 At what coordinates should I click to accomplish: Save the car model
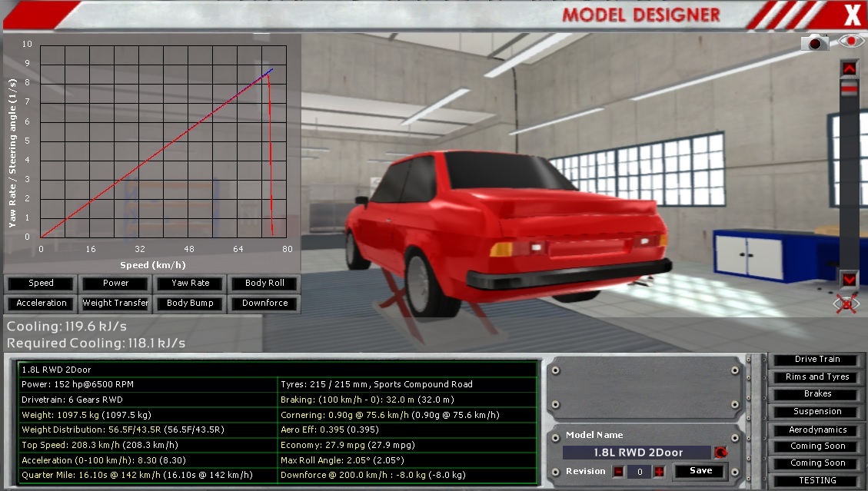(700, 471)
